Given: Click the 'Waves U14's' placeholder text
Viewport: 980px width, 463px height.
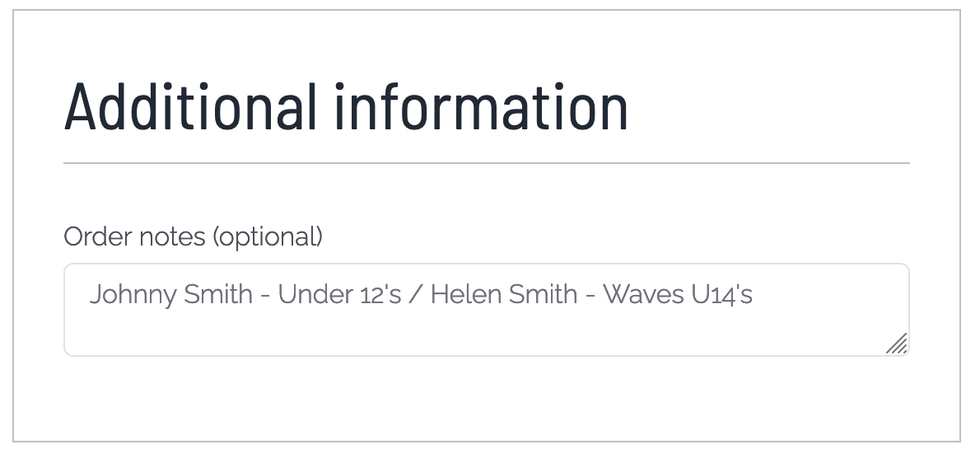Looking at the screenshot, I should 678,294.
